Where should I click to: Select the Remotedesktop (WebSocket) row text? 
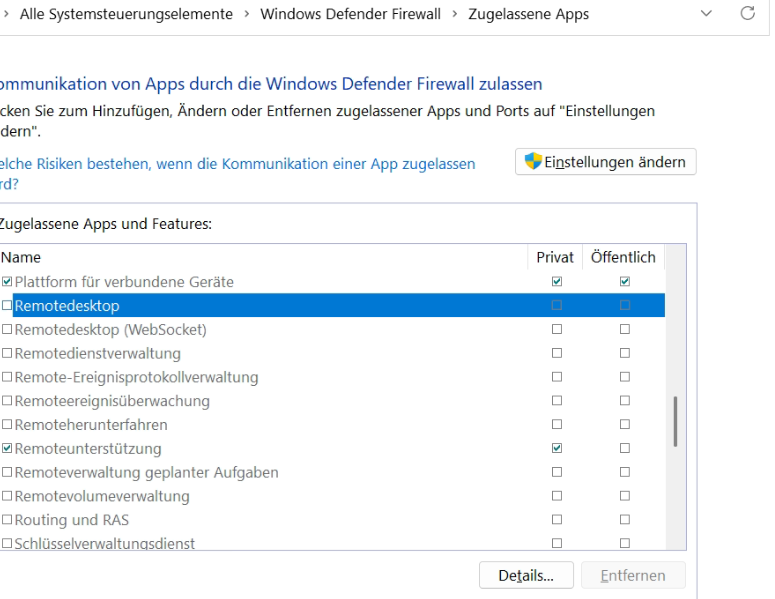tap(111, 330)
